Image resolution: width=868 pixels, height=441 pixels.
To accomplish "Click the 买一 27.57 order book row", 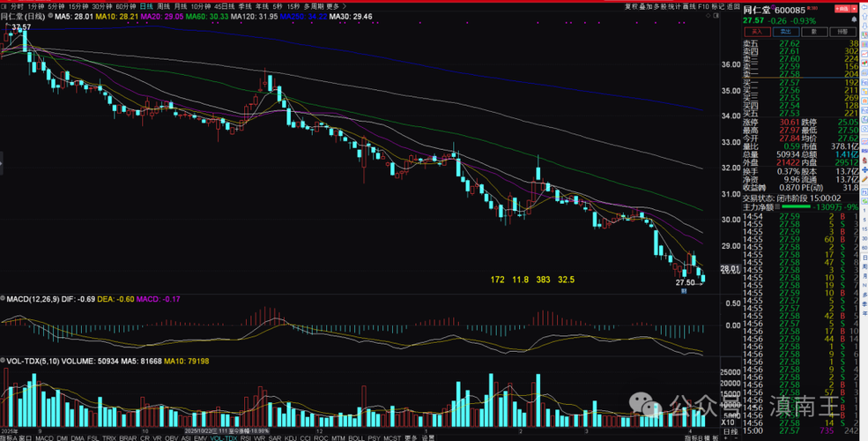I will coord(800,82).
